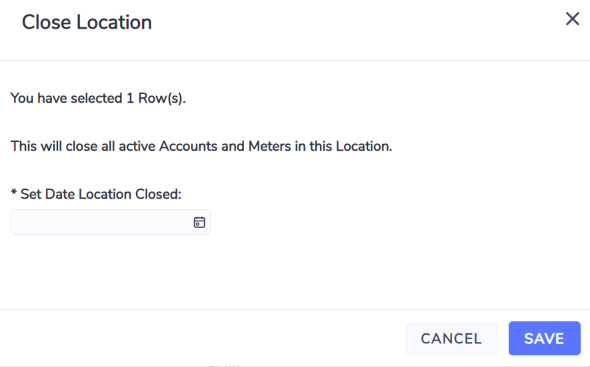Cancel out of the Close Location dialog
Screen dimensions: 590x367
451,338
